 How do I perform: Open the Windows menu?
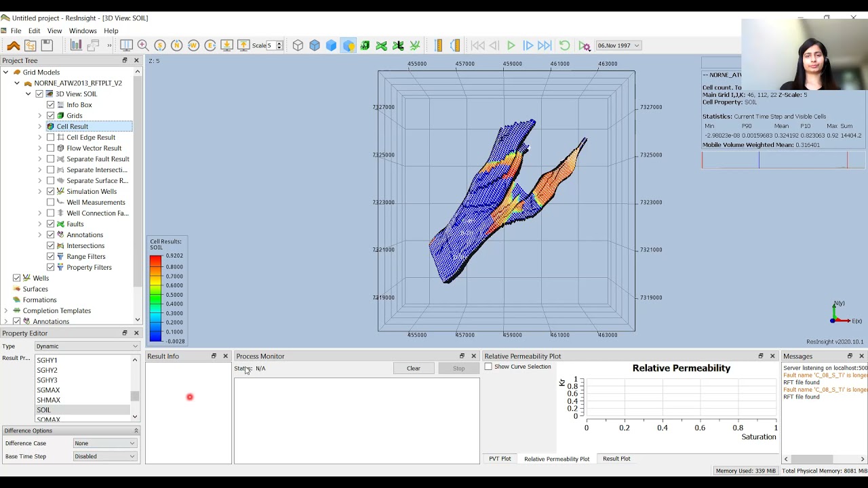pos(83,30)
